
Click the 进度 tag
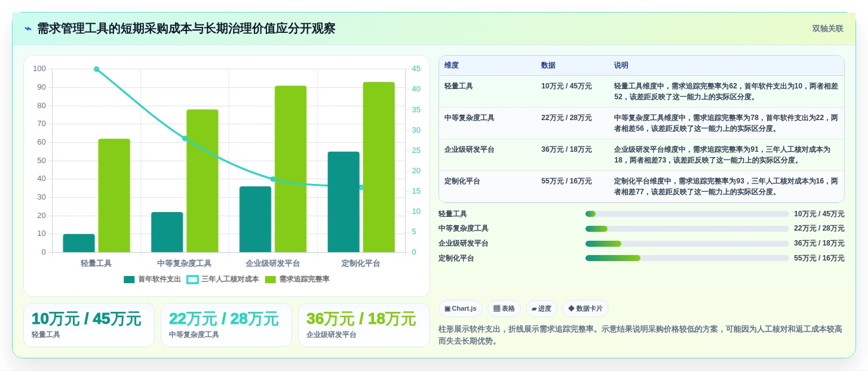[541, 309]
